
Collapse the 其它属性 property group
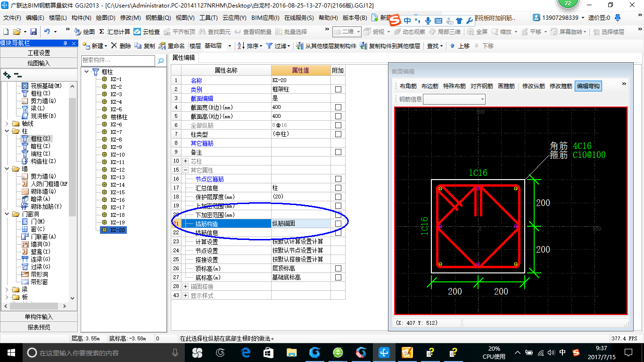[185, 170]
